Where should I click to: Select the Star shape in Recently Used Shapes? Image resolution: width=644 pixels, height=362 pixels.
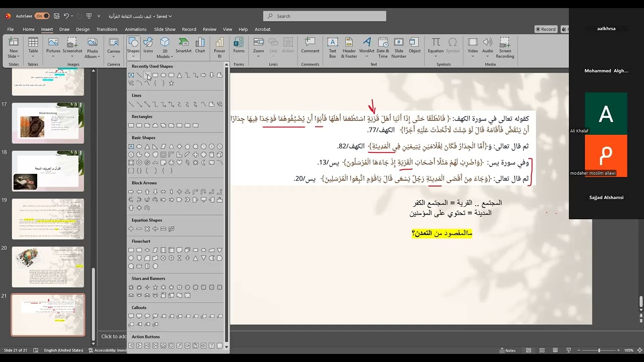click(x=171, y=83)
